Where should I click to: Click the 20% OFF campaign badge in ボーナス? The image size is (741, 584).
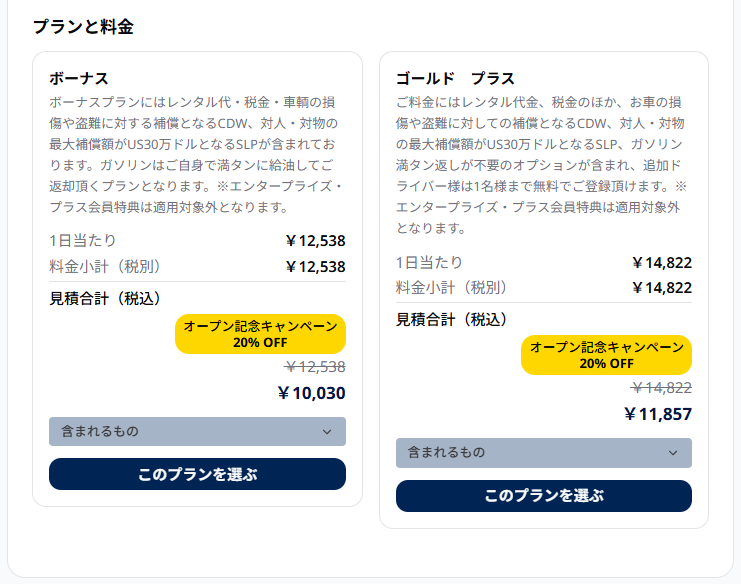(x=260, y=334)
